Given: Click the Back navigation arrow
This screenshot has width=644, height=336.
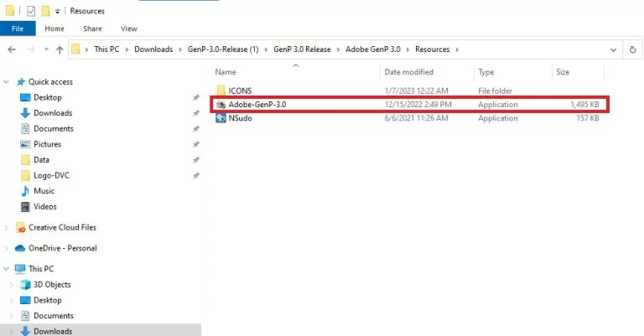Looking at the screenshot, I should (11, 49).
